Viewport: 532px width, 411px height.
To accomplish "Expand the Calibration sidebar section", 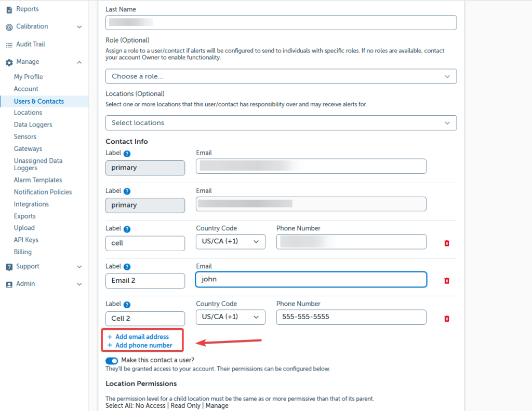I will tap(79, 27).
